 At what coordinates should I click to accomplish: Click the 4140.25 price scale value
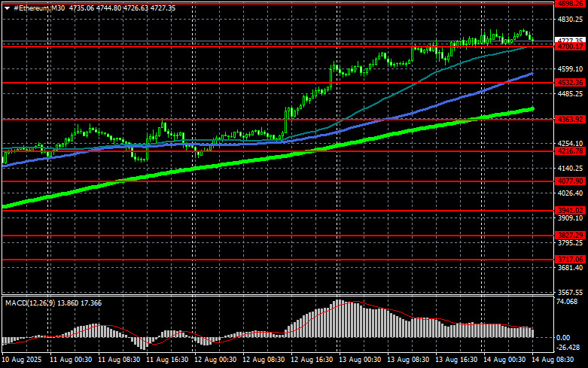click(x=570, y=169)
